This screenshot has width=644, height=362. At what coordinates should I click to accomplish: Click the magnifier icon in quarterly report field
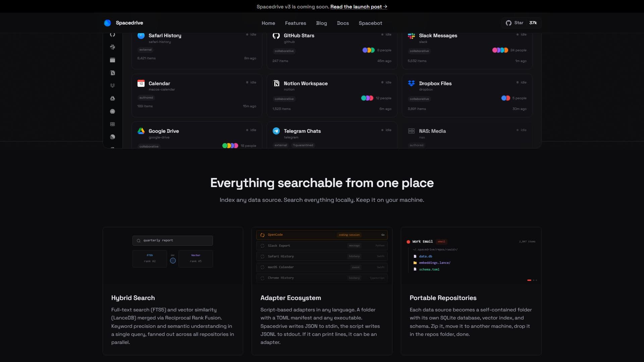[139, 241]
